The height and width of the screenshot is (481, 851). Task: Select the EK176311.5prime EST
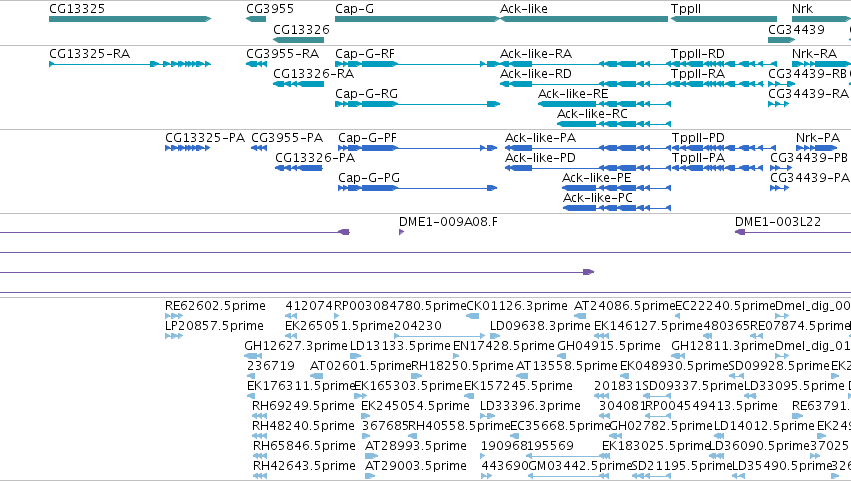[x=251, y=396]
